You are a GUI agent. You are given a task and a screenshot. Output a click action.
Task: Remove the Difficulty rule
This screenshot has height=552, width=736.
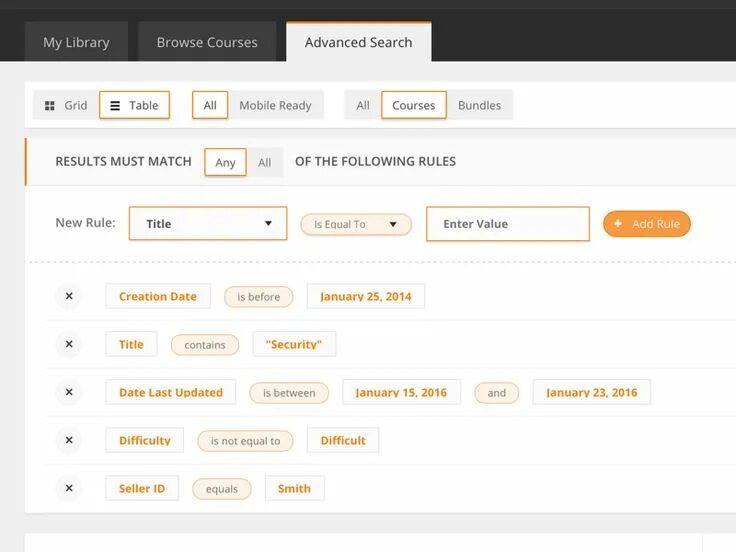[x=69, y=440]
